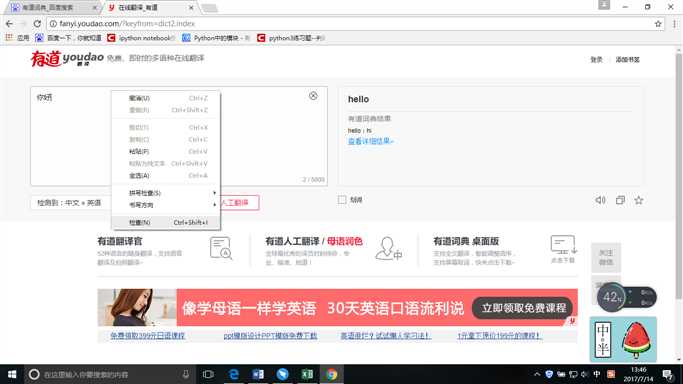Click the 关注微信 side button
683x384 pixels.
606,257
